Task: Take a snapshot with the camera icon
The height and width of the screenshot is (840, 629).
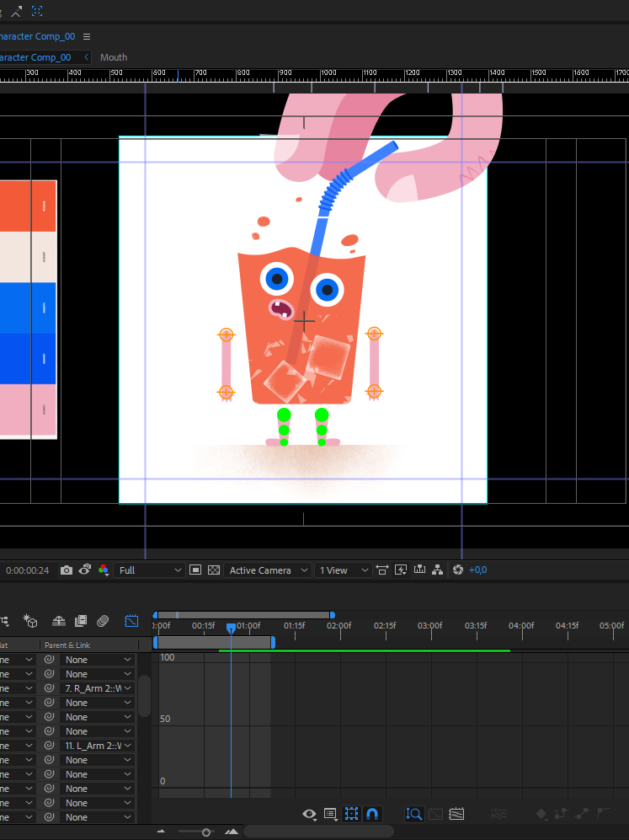Action: (67, 570)
